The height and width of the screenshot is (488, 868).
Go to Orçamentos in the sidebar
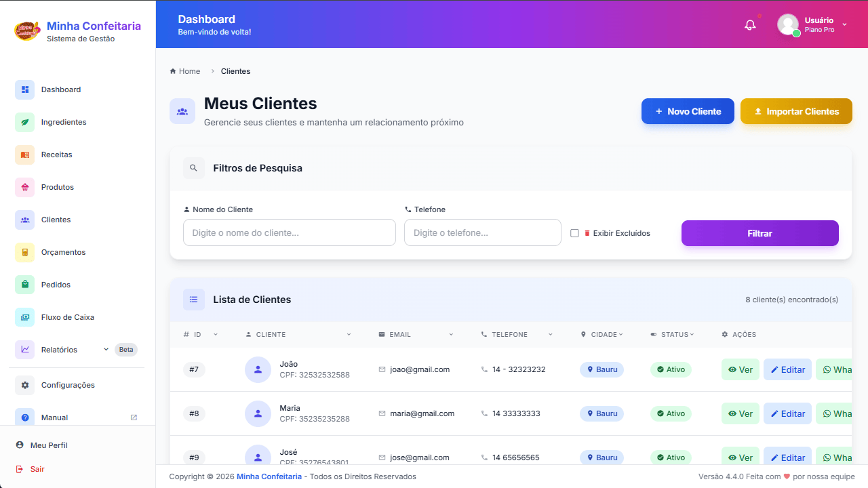pos(63,252)
